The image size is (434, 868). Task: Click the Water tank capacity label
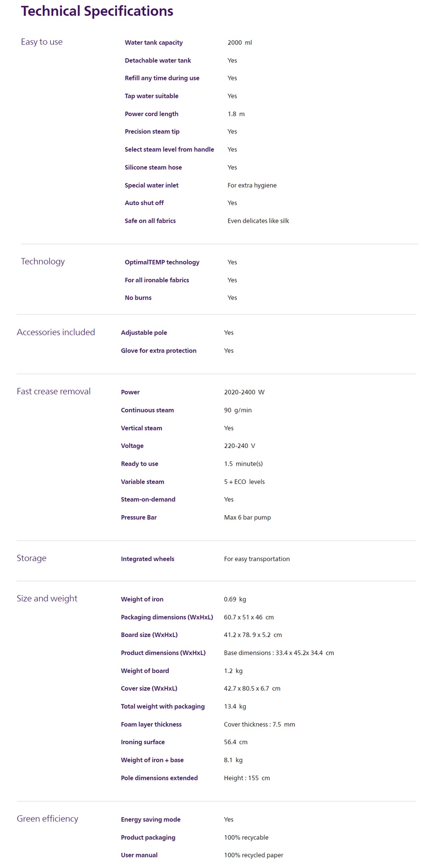(153, 42)
